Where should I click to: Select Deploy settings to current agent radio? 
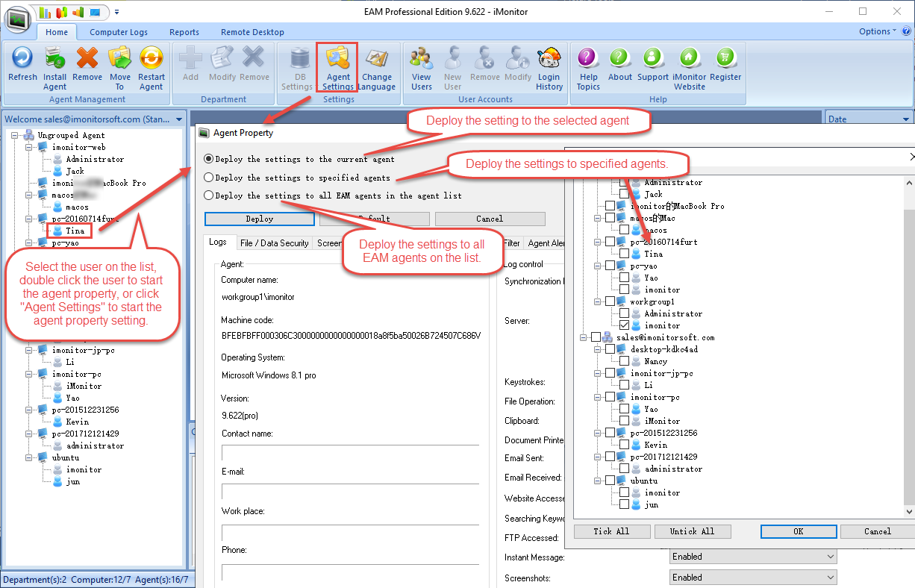click(209, 159)
